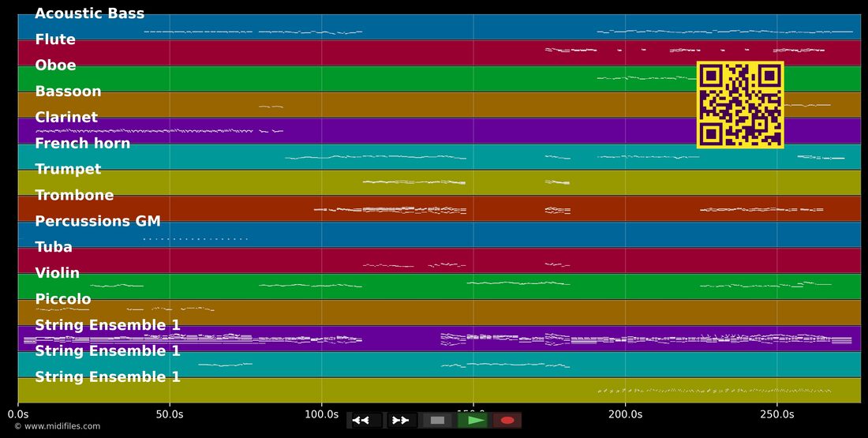Select the Clarinet track label

point(66,118)
